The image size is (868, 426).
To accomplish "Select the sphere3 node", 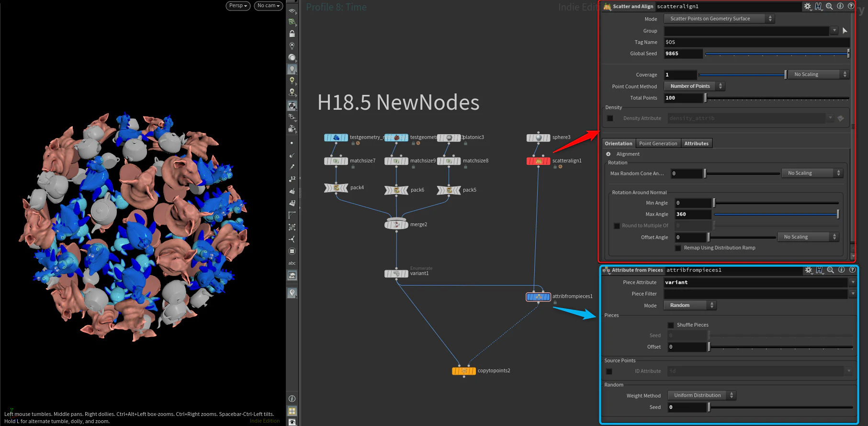I will [539, 138].
